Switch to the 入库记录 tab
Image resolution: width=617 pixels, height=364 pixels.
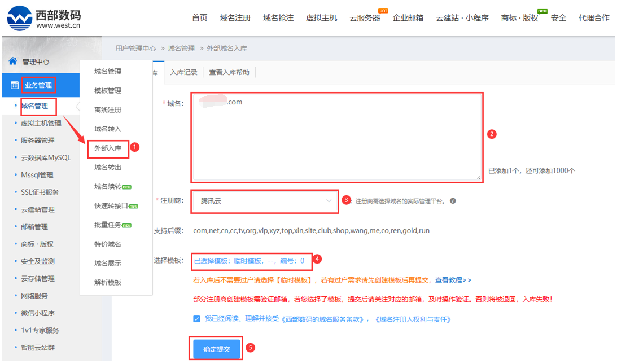click(x=183, y=72)
